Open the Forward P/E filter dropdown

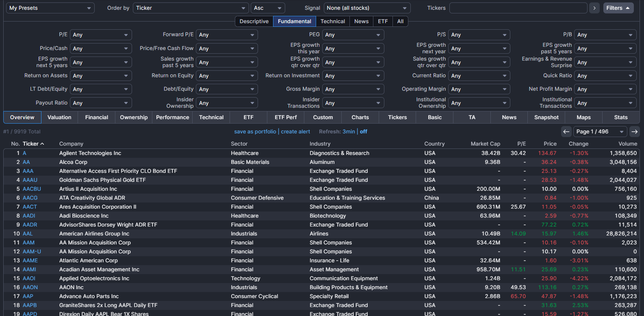tap(227, 35)
